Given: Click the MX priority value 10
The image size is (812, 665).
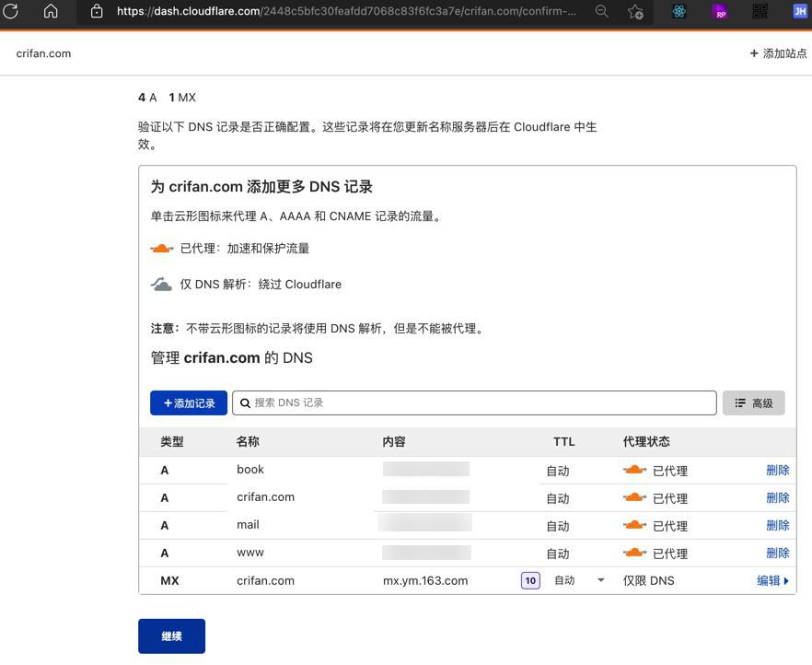Looking at the screenshot, I should pyautogui.click(x=530, y=580).
